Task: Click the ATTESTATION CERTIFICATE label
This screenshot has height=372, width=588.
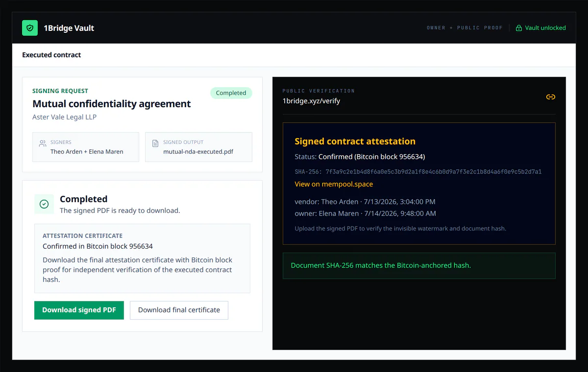Action: [83, 236]
